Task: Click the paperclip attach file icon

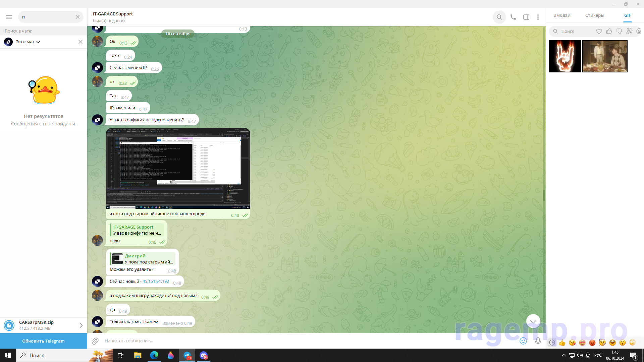Action: 95,341
